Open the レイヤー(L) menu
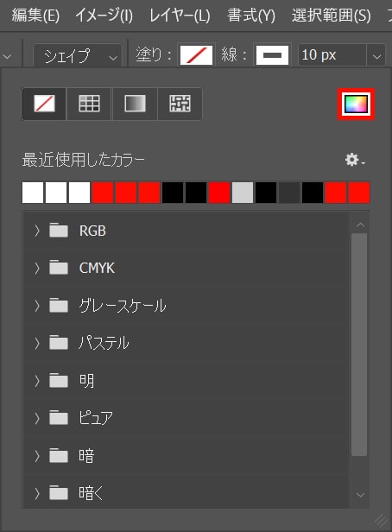Viewport: 392px width, 532px height. 180,16
